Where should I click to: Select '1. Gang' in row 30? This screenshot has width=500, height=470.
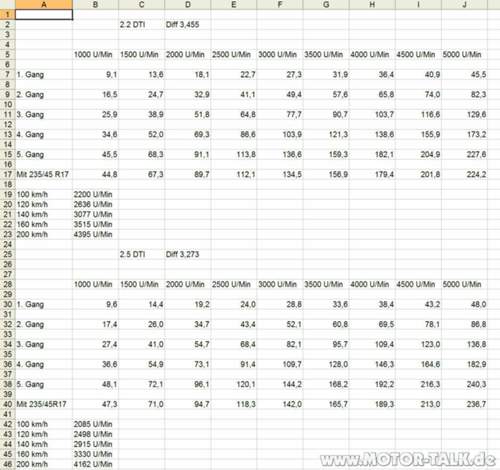point(44,304)
